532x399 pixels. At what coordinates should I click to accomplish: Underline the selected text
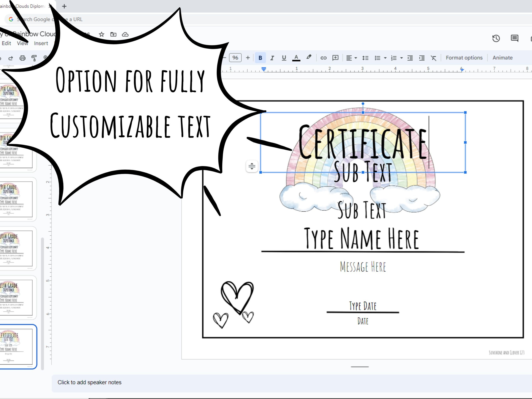point(284,58)
